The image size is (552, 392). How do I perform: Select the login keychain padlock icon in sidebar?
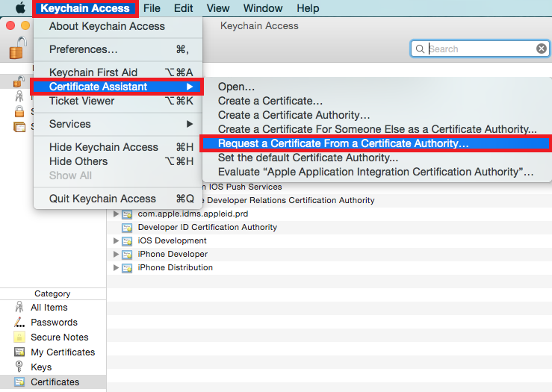pos(19,81)
